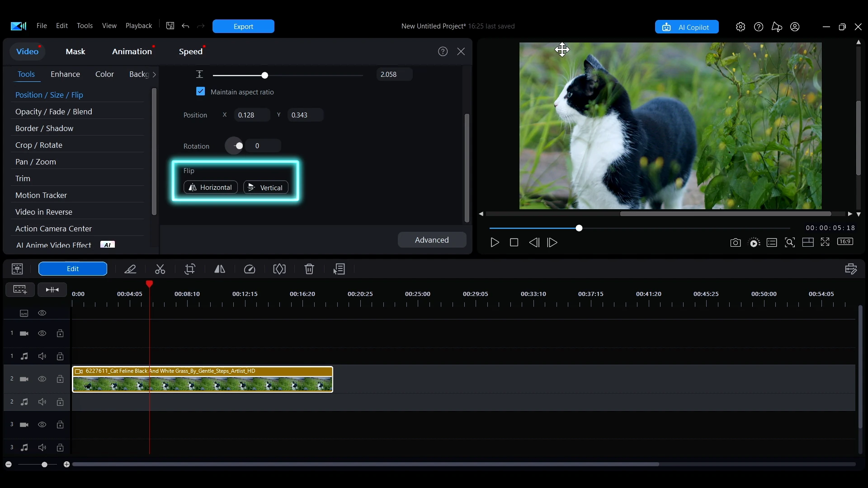Click the pen draw tool icon
Screen dimensions: 868x488
(x=130, y=269)
